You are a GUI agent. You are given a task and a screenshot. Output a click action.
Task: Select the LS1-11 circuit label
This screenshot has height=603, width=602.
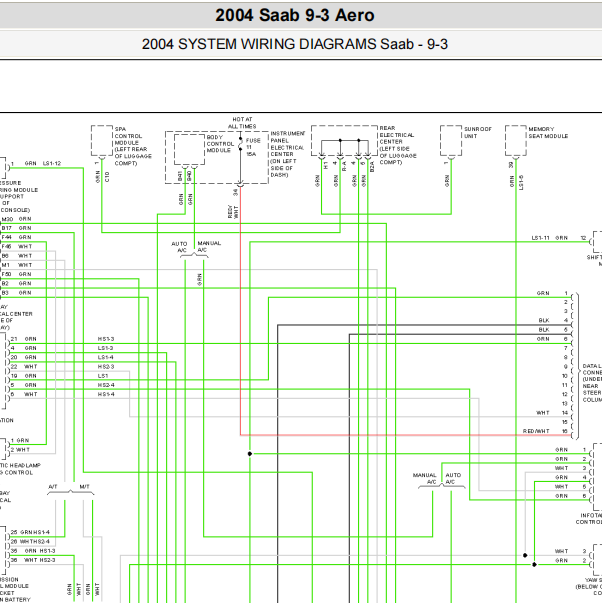click(540, 238)
